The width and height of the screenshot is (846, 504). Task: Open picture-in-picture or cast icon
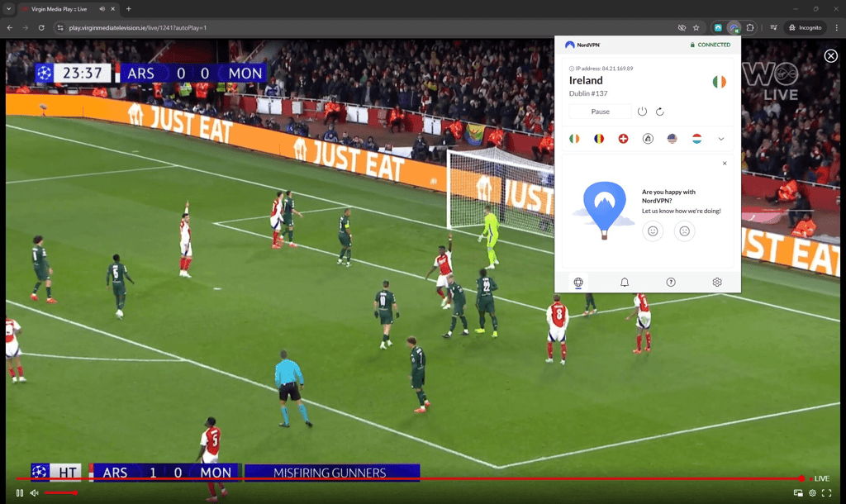[x=798, y=492]
